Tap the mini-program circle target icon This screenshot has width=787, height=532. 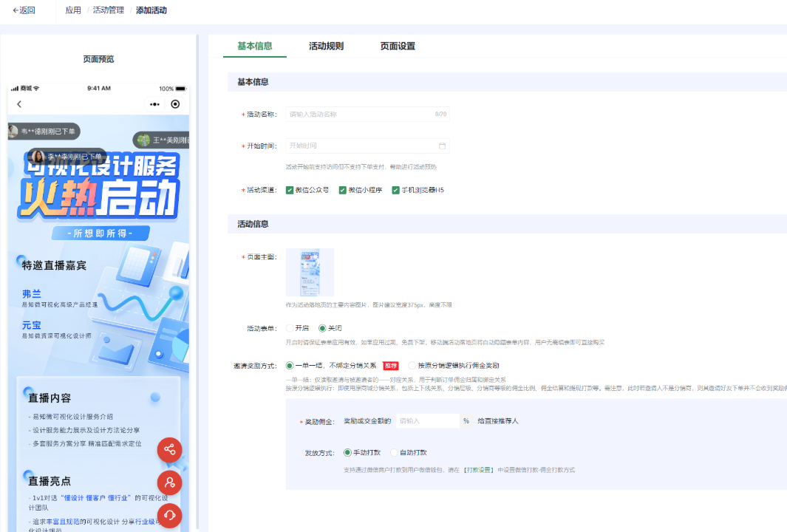click(175, 104)
